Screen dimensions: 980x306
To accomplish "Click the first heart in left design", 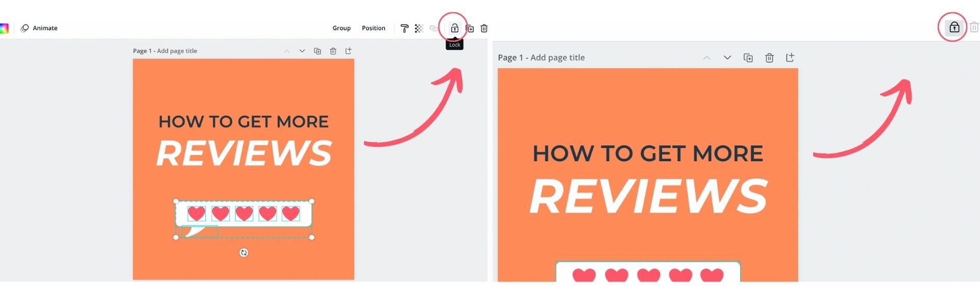I will 197,213.
